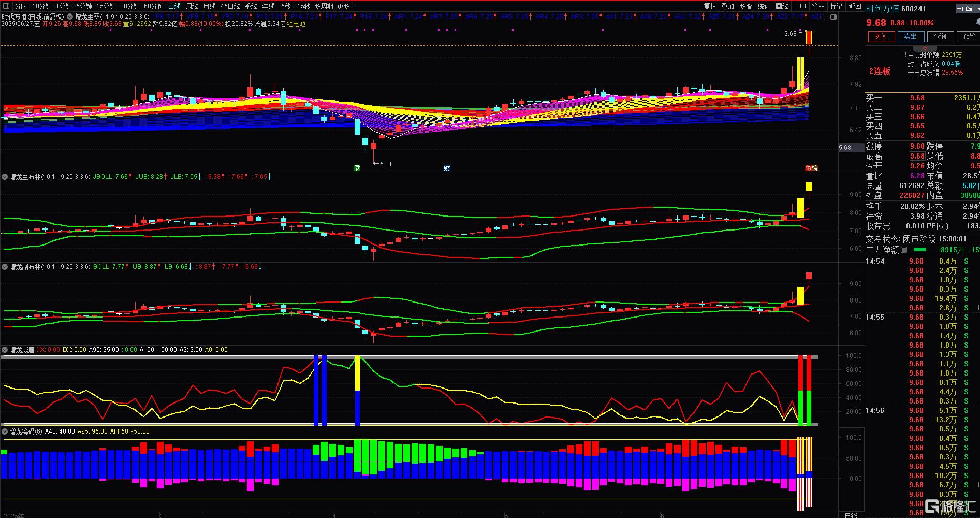Click the 日线 label at chart bottom
This screenshot has width=980, height=518.
[x=851, y=515]
